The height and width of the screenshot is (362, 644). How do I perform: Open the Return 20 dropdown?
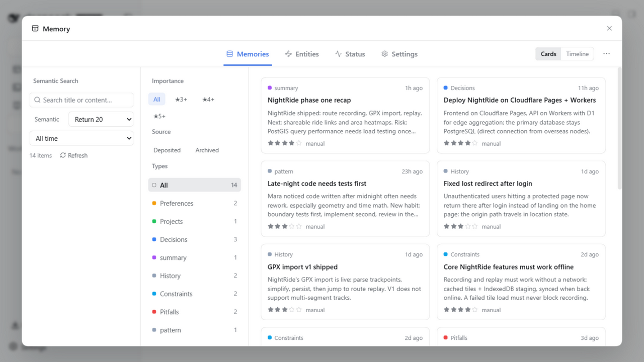click(101, 119)
